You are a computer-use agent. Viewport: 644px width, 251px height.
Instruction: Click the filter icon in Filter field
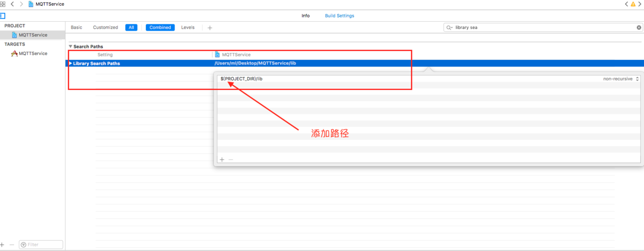23,244
